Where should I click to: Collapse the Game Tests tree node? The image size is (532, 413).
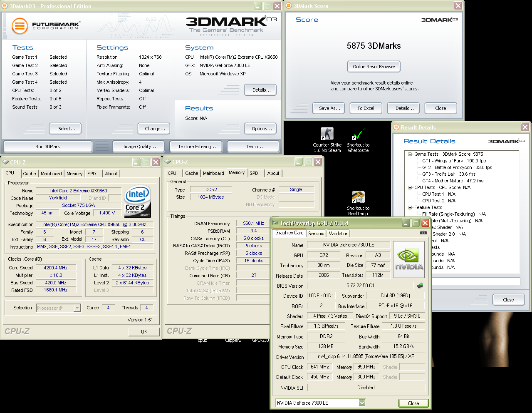pos(410,154)
